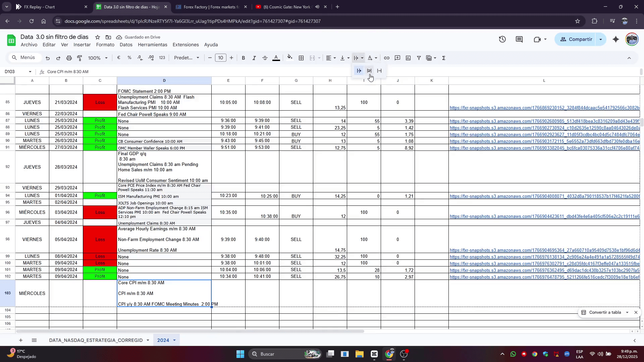This screenshot has width=644, height=362.
Task: Open the zoom 100% dropdown
Action: (x=98, y=58)
